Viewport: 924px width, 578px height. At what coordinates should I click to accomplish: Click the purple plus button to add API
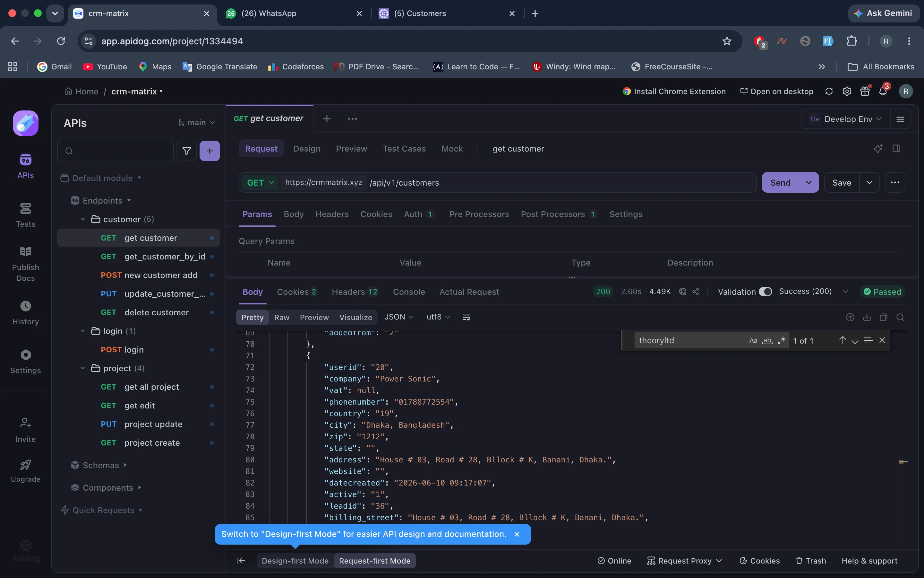pyautogui.click(x=210, y=151)
